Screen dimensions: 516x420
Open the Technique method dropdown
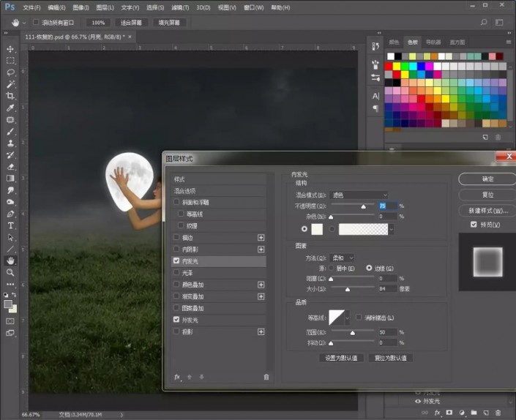(x=342, y=258)
